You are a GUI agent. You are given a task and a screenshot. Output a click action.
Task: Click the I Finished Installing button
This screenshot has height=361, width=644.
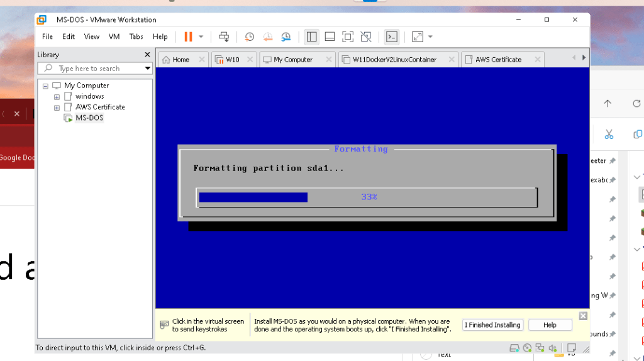click(x=492, y=325)
